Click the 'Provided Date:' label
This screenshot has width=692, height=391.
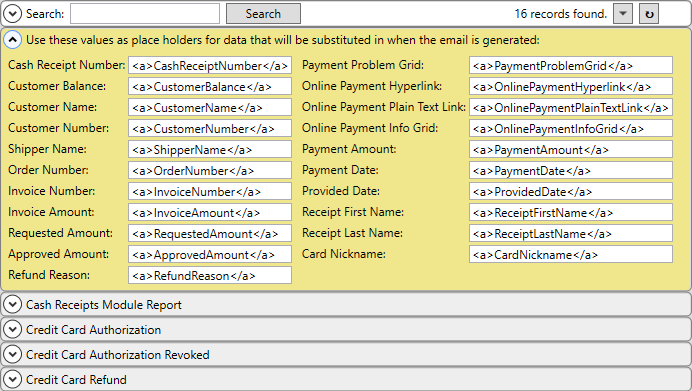click(341, 191)
